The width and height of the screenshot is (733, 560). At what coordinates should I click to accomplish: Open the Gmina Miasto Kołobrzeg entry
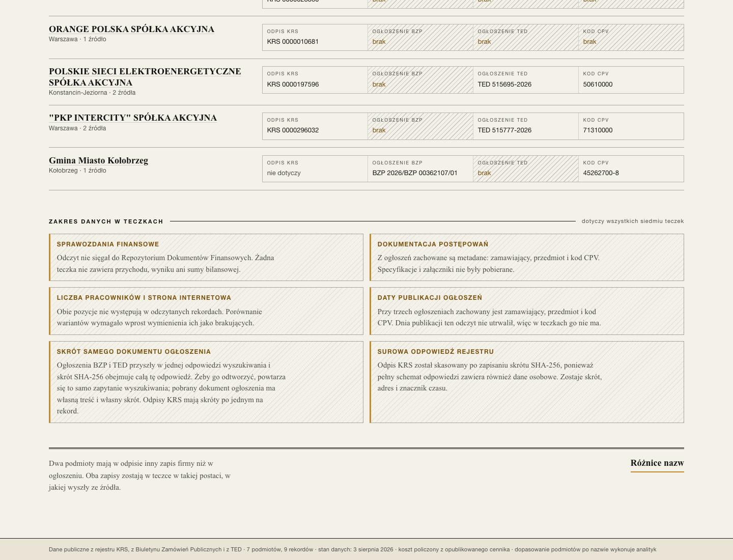click(98, 161)
